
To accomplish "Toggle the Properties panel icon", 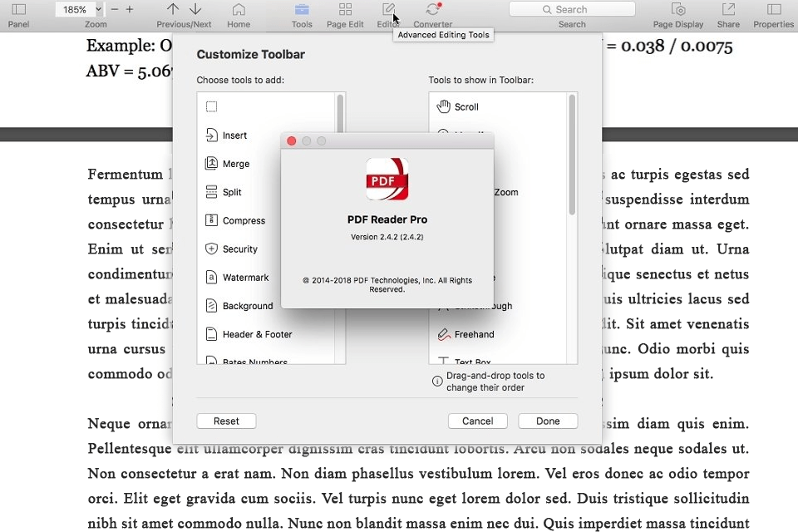I will click(774, 9).
